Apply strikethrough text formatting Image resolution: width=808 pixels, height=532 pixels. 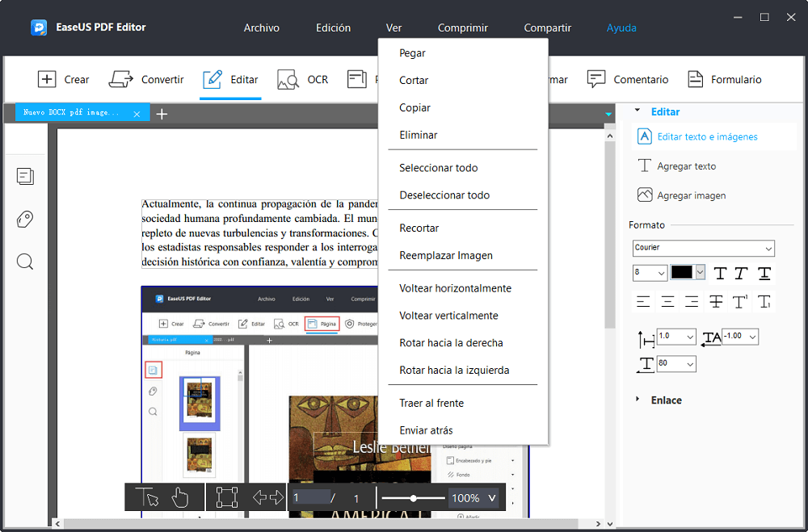716,302
